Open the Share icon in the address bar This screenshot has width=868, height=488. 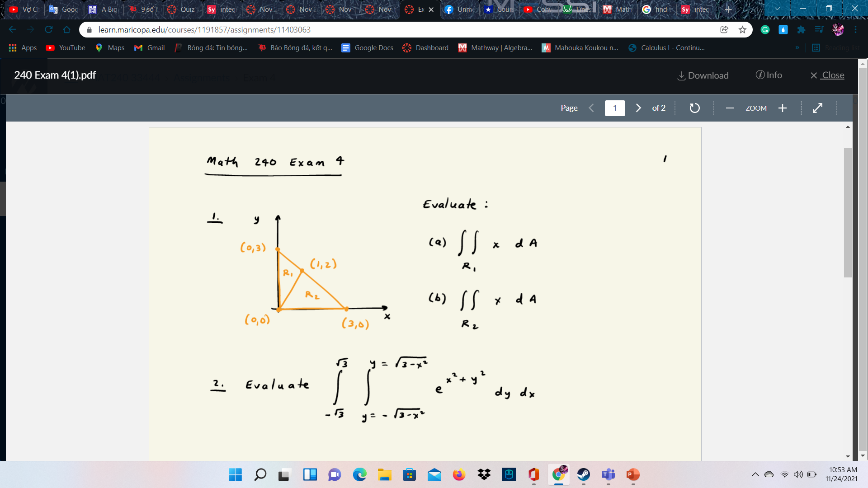725,29
